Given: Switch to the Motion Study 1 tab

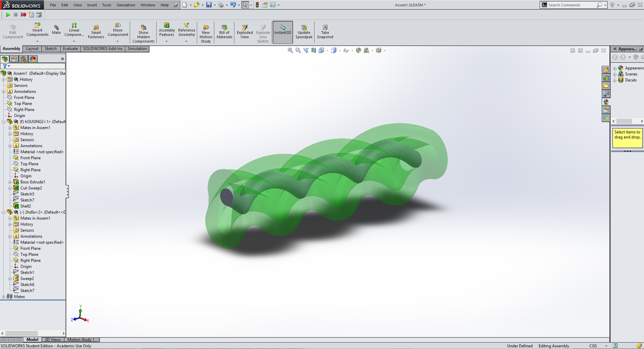Looking at the screenshot, I should point(81,340).
